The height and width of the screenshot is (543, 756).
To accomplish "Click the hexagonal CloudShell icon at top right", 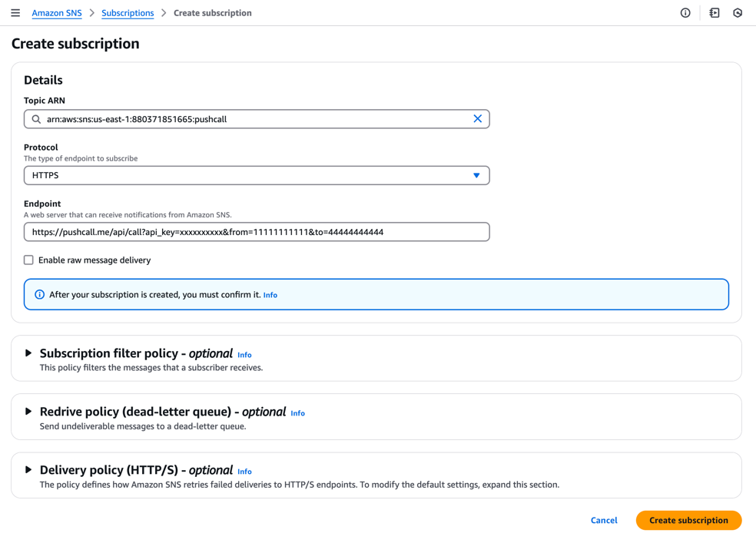I will pyautogui.click(x=737, y=12).
